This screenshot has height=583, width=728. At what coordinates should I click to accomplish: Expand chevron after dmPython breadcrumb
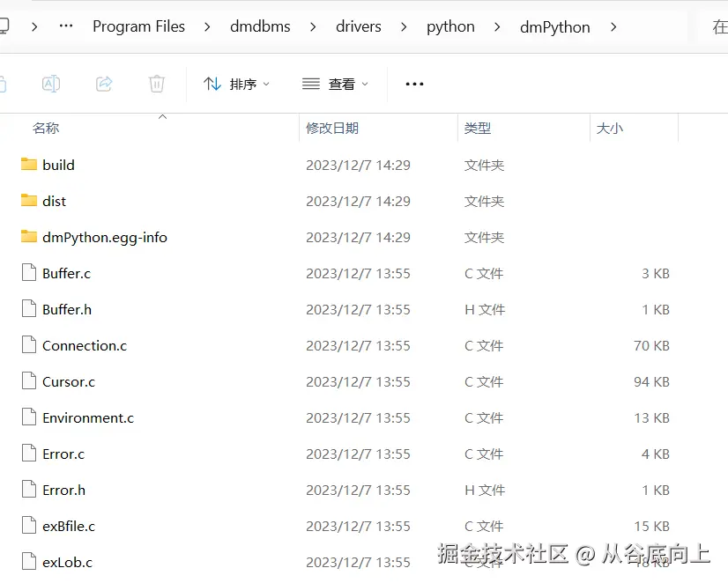tap(613, 27)
